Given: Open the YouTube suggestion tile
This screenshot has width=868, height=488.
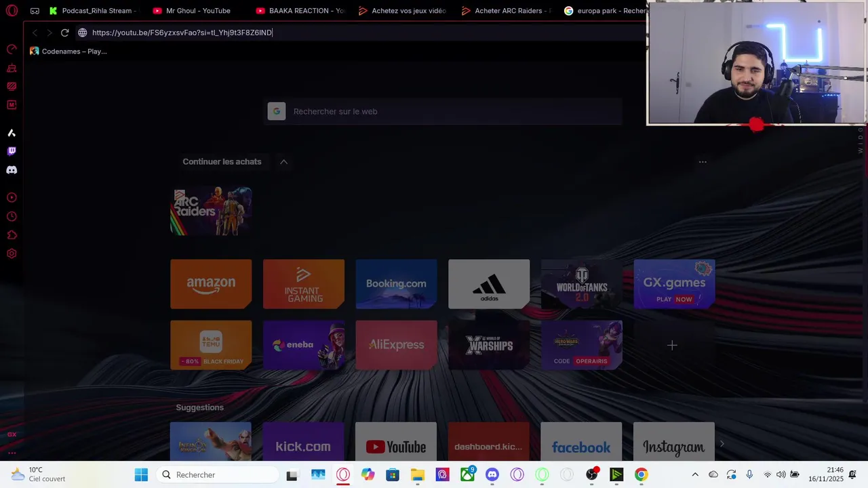Looking at the screenshot, I should (396, 442).
